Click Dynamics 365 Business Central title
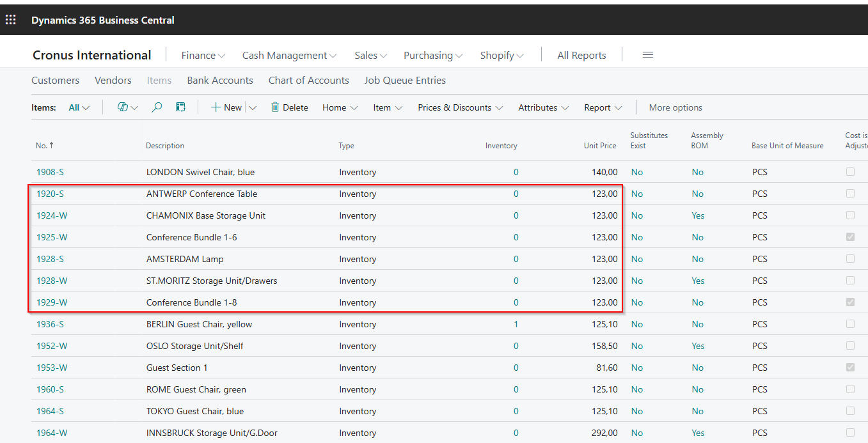 point(103,20)
